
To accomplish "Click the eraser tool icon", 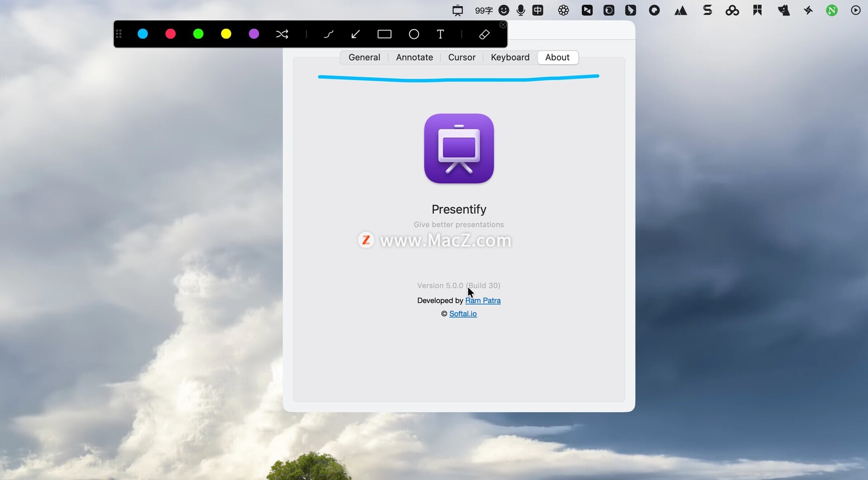I will [x=484, y=34].
